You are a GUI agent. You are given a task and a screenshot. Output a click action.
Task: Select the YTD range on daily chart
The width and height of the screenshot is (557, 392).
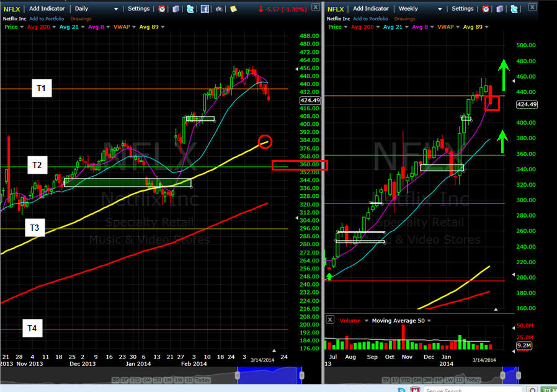[135, 380]
